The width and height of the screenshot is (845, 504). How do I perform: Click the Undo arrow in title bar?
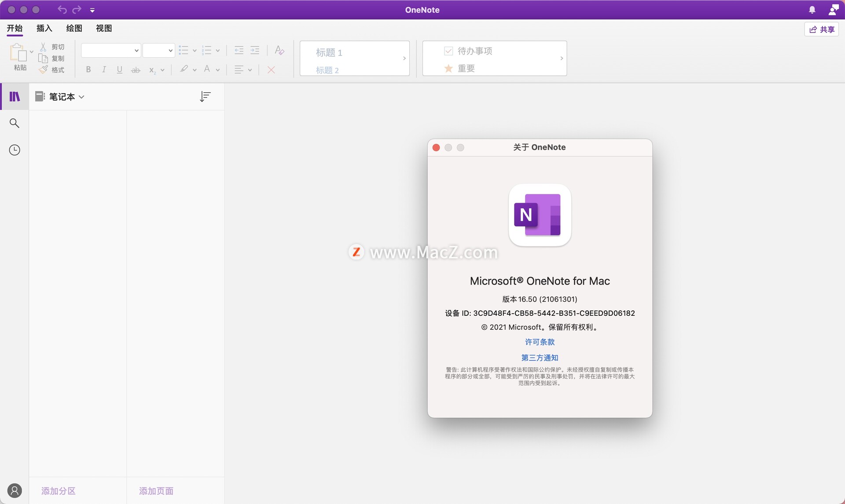pyautogui.click(x=62, y=10)
